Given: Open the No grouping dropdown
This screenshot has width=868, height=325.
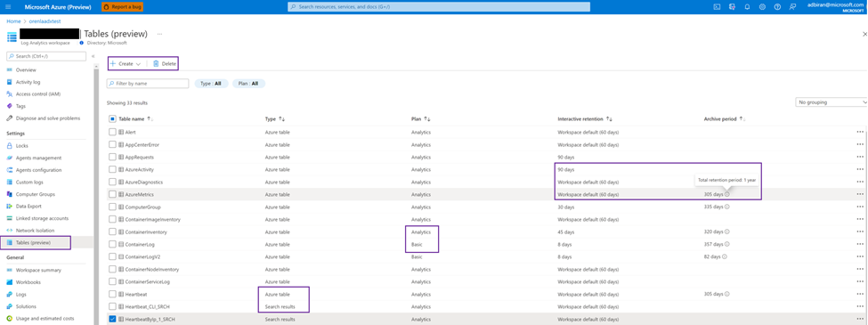Looking at the screenshot, I should (x=831, y=102).
